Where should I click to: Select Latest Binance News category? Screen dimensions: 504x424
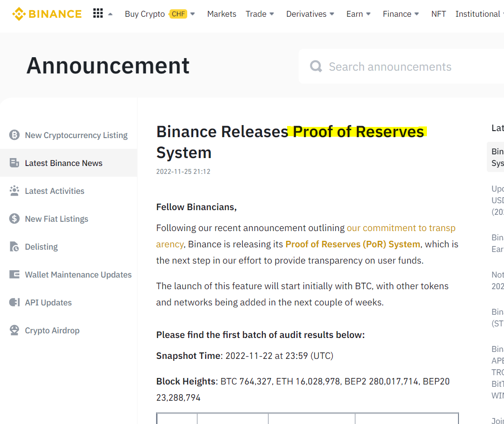click(x=64, y=163)
